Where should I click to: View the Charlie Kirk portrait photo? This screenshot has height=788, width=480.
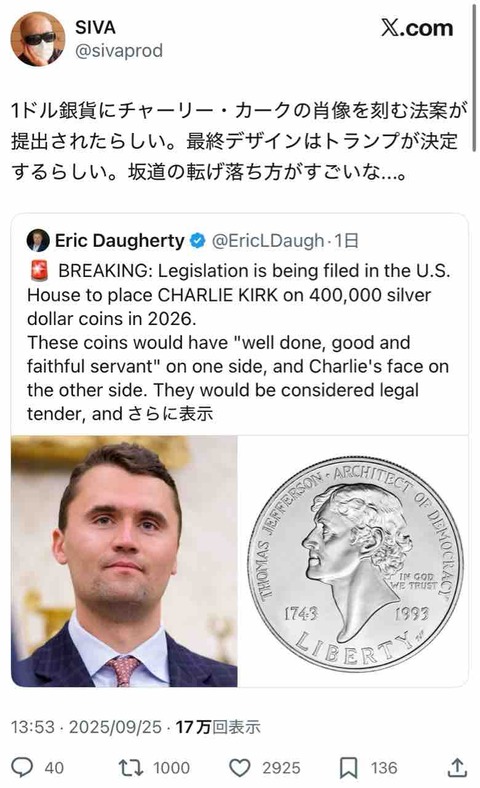[x=124, y=561]
